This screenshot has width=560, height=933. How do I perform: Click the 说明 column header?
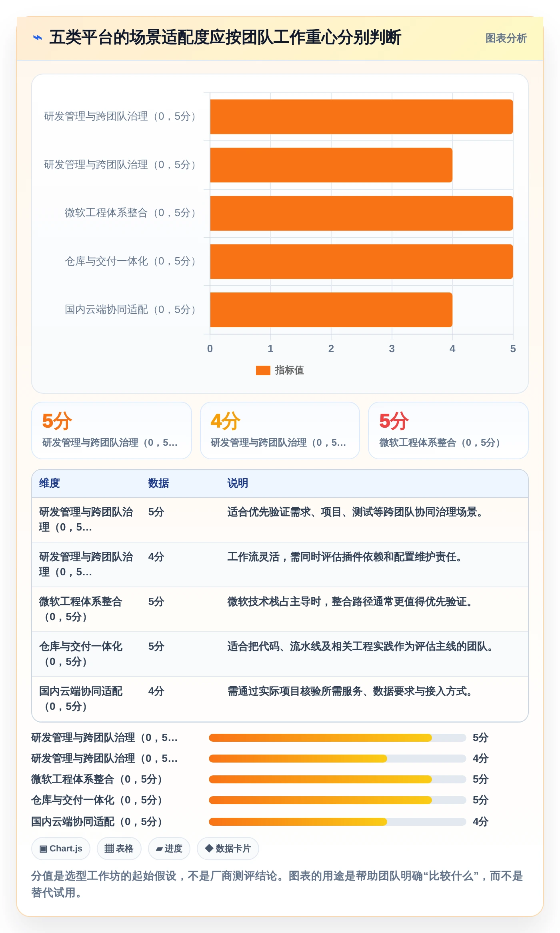(238, 483)
